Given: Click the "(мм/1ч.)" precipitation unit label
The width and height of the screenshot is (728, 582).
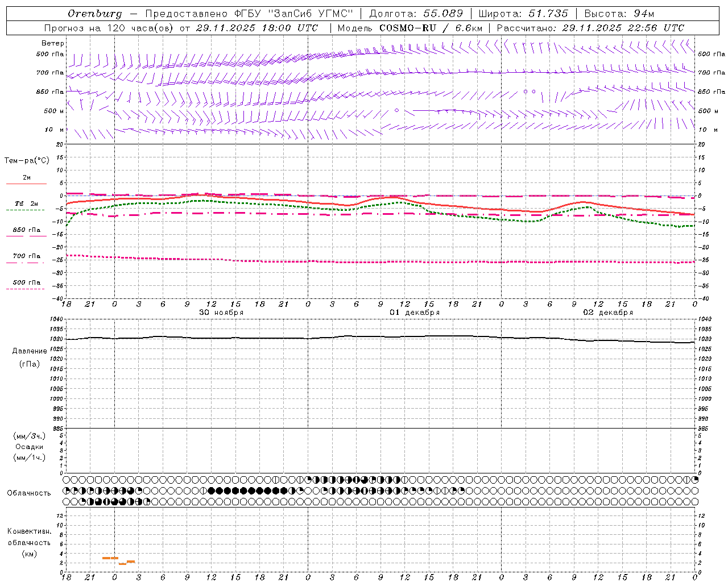Looking at the screenshot, I should tap(30, 458).
